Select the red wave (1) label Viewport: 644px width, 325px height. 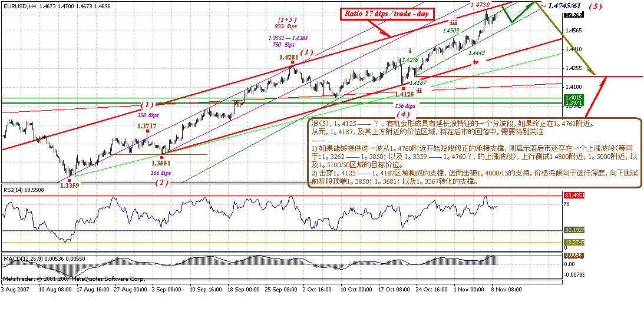pyautogui.click(x=147, y=104)
